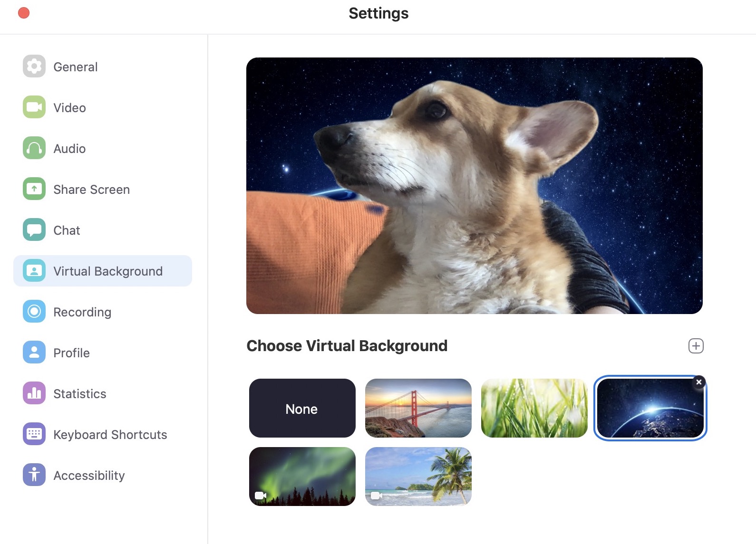
Task: Switch to Keyboard Shortcuts section
Action: pyautogui.click(x=110, y=434)
